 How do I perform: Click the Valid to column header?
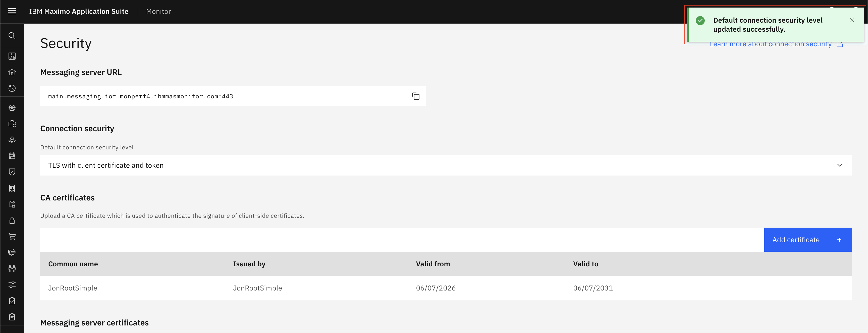click(585, 264)
